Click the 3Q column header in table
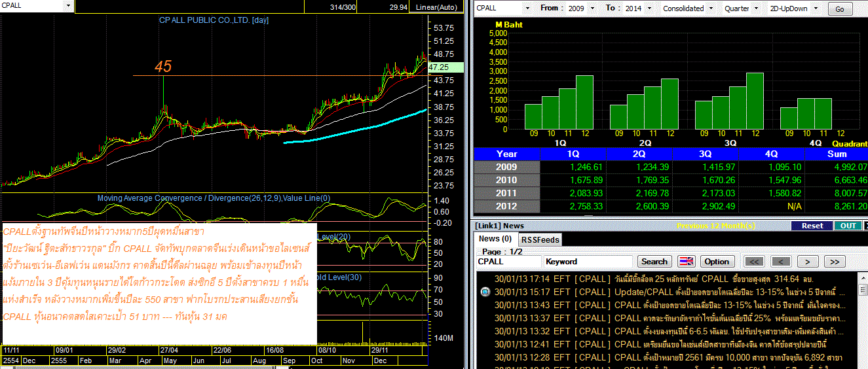This screenshot has height=369, width=868. pos(705,154)
